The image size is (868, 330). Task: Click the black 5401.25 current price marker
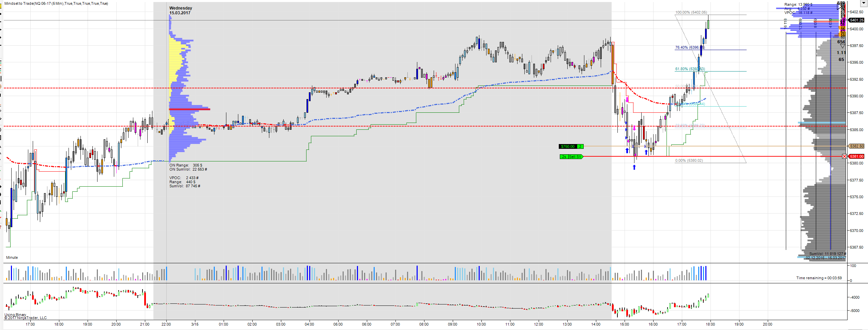(x=856, y=20)
